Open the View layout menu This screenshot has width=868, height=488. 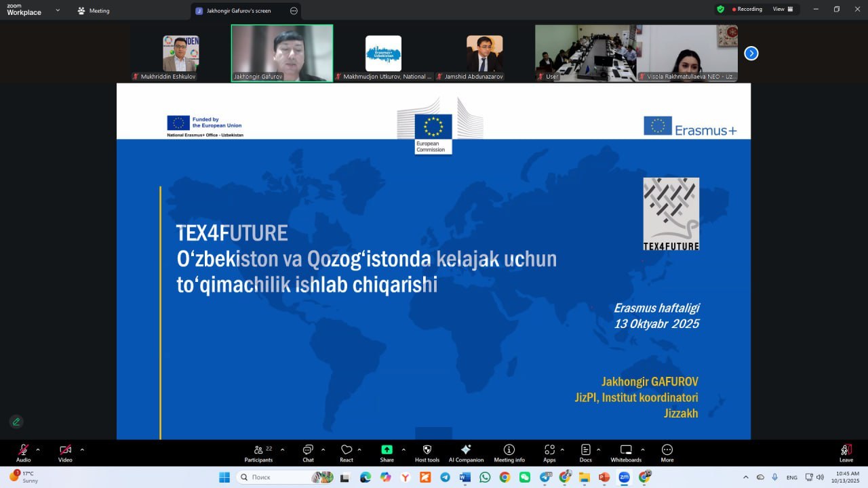click(x=783, y=9)
